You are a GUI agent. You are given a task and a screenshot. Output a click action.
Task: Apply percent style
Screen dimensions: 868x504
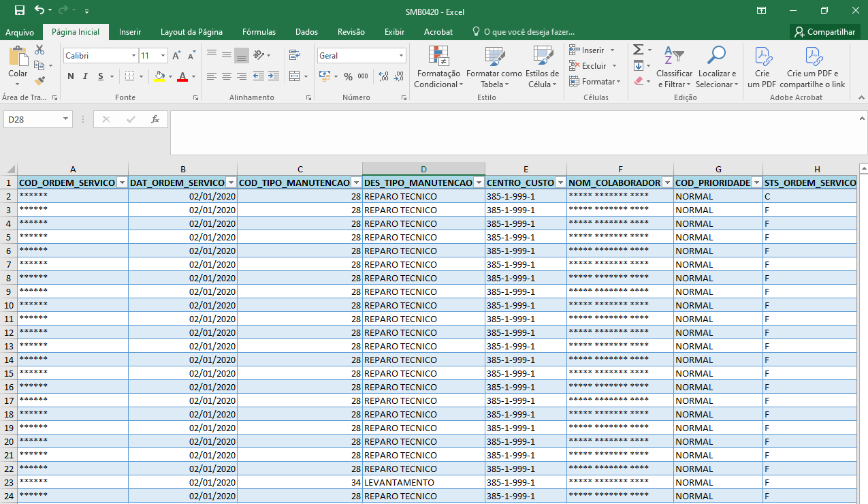point(348,76)
